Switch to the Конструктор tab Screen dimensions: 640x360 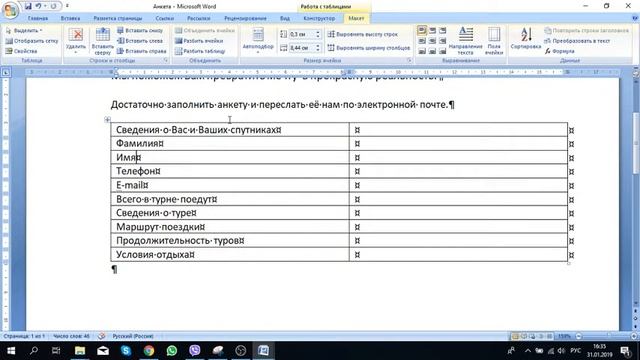(319, 18)
